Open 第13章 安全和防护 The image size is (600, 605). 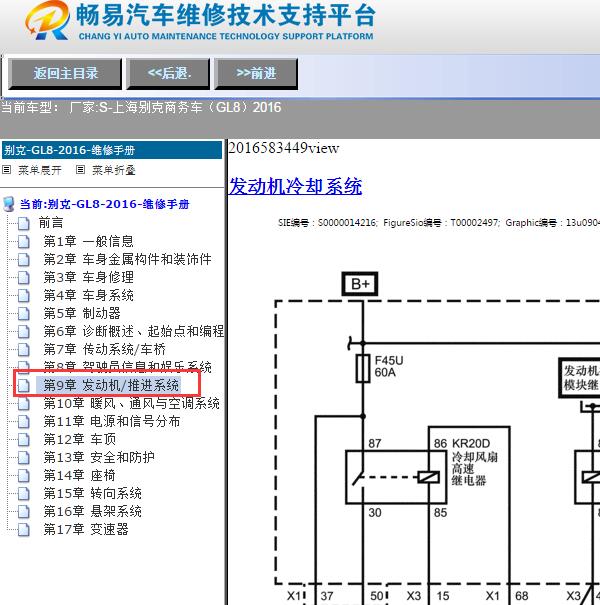click(x=99, y=457)
